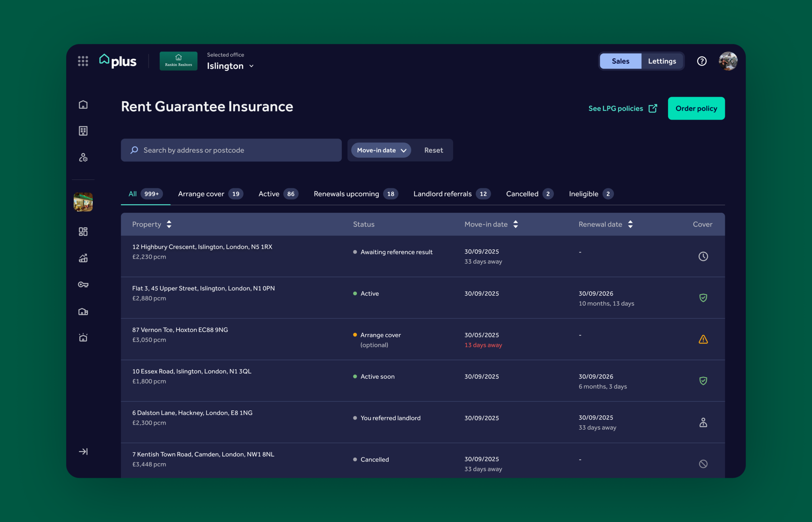Toggle Renewal date sorting arrows
The height and width of the screenshot is (522, 812).
(631, 224)
